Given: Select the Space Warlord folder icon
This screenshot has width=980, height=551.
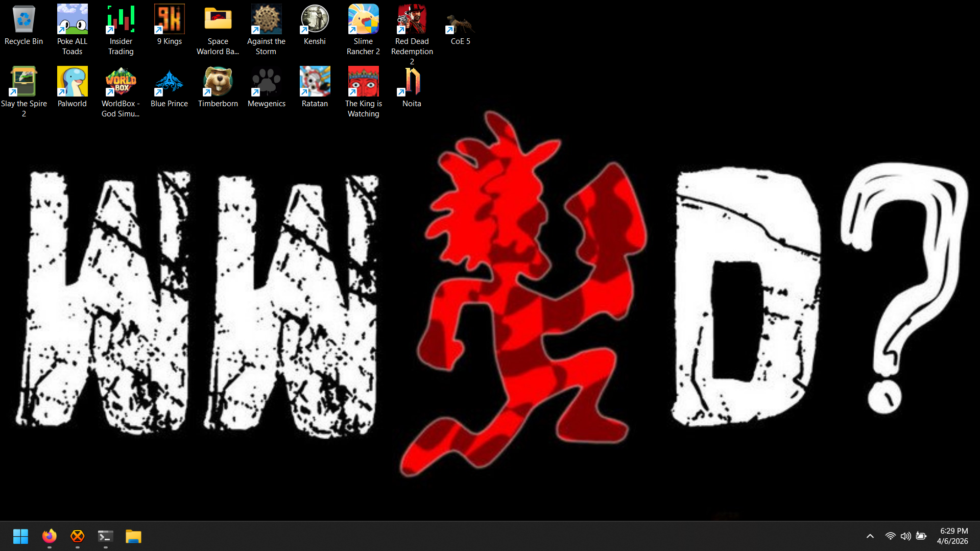Looking at the screenshot, I should tap(218, 30).
